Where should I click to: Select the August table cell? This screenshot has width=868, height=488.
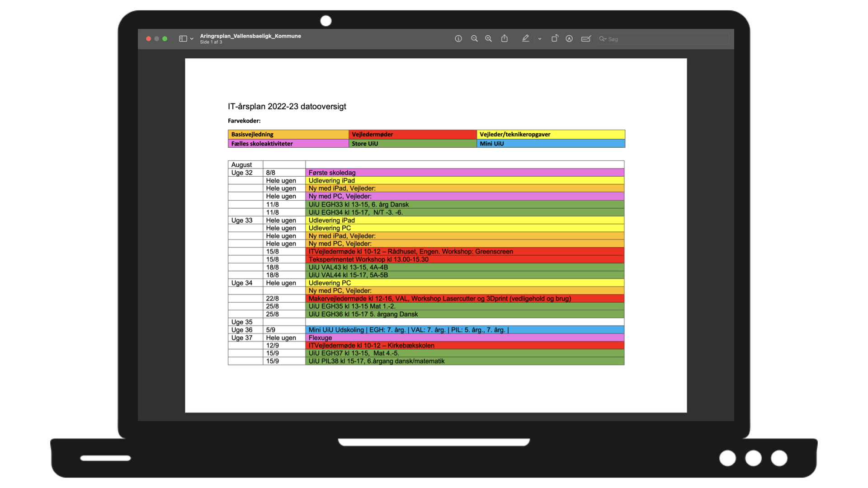(x=245, y=164)
